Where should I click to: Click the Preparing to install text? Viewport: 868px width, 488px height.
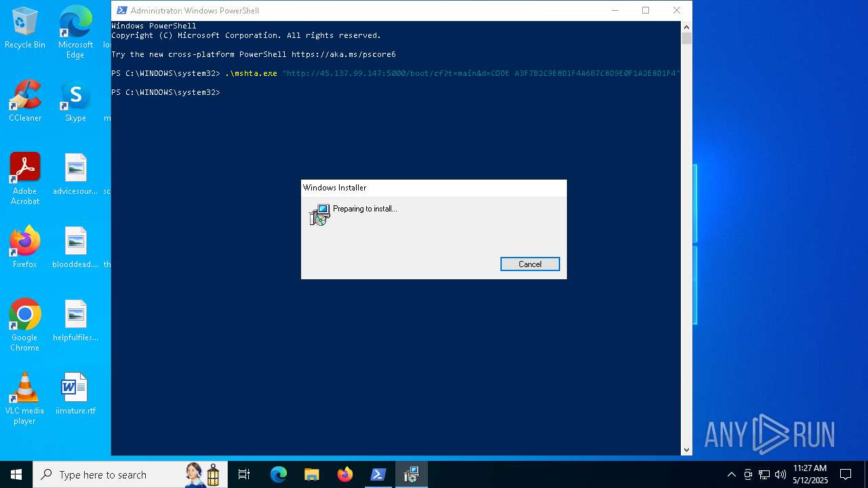(365, 209)
